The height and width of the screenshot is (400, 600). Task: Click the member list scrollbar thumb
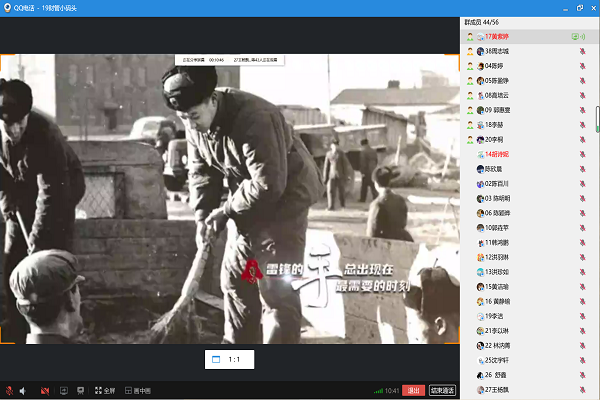[598, 119]
